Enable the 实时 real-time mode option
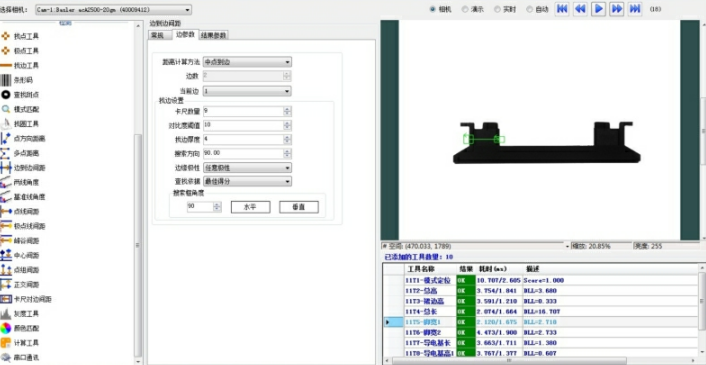The image size is (706, 365). (x=498, y=9)
